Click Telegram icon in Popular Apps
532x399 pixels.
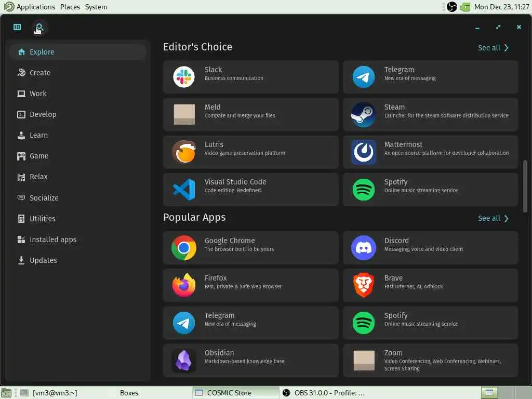point(184,323)
